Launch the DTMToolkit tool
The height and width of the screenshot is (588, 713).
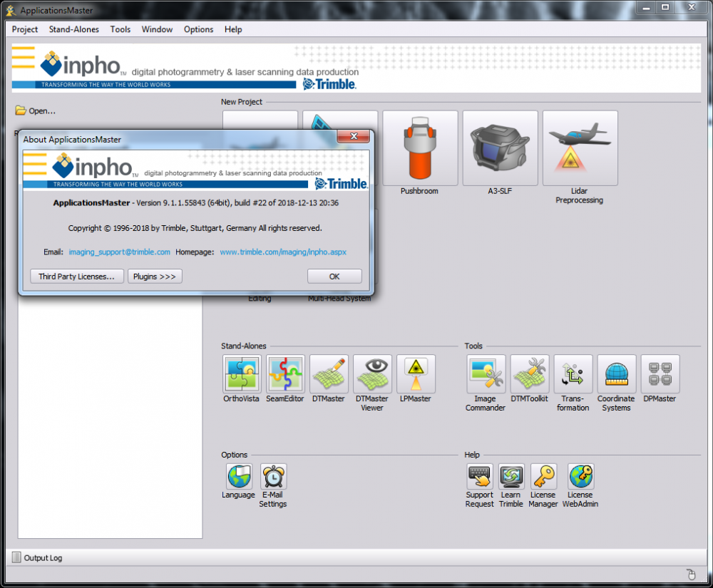click(529, 373)
